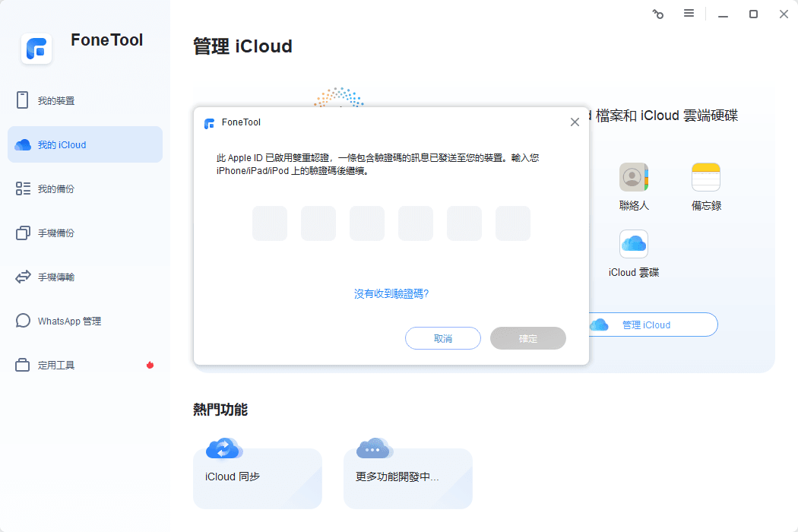
Task: Close the verification code dialog
Action: [575, 122]
